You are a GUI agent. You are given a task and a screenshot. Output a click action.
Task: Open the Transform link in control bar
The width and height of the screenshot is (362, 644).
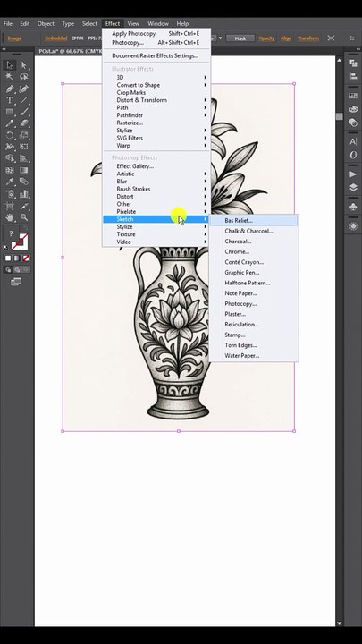pos(308,38)
